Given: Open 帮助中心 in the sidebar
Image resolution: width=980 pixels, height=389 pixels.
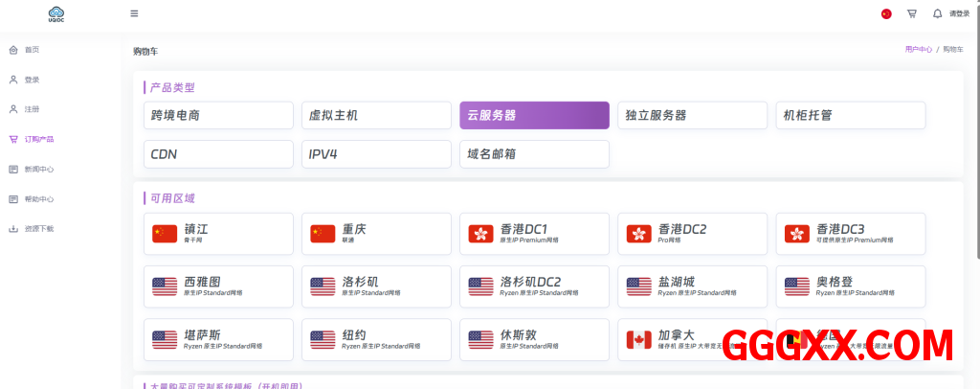Looking at the screenshot, I should click(x=38, y=199).
